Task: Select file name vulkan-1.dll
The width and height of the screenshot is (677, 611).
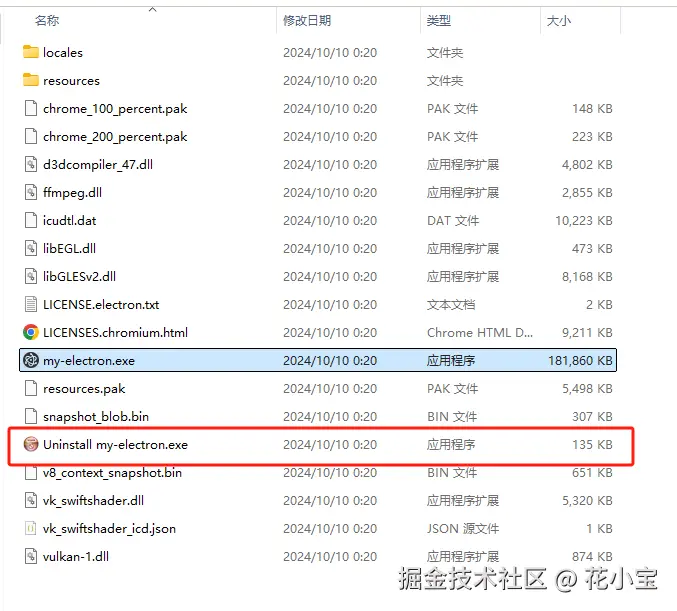Action: [x=76, y=557]
